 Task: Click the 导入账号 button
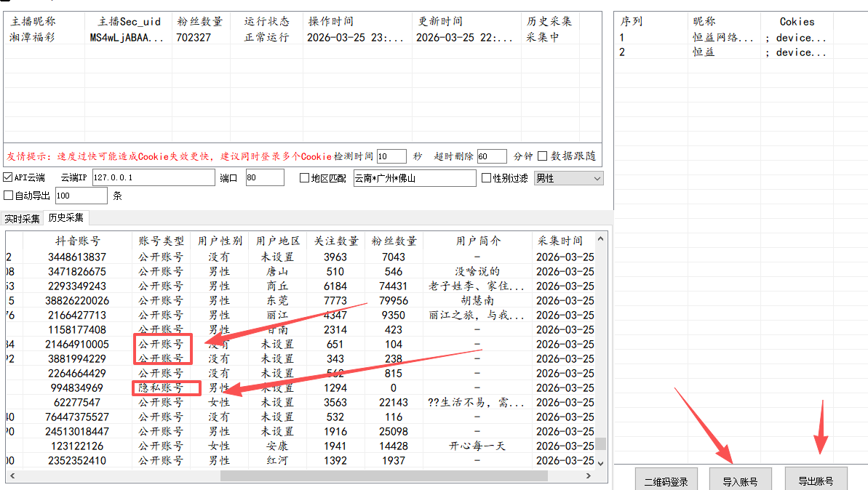[740, 481]
